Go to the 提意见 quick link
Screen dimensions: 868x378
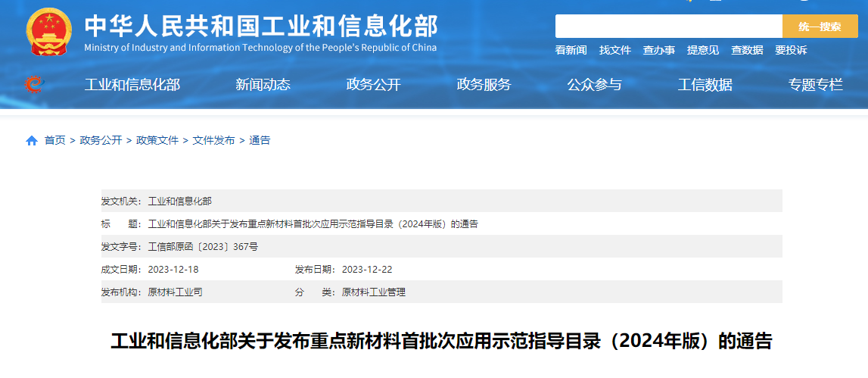coord(702,50)
